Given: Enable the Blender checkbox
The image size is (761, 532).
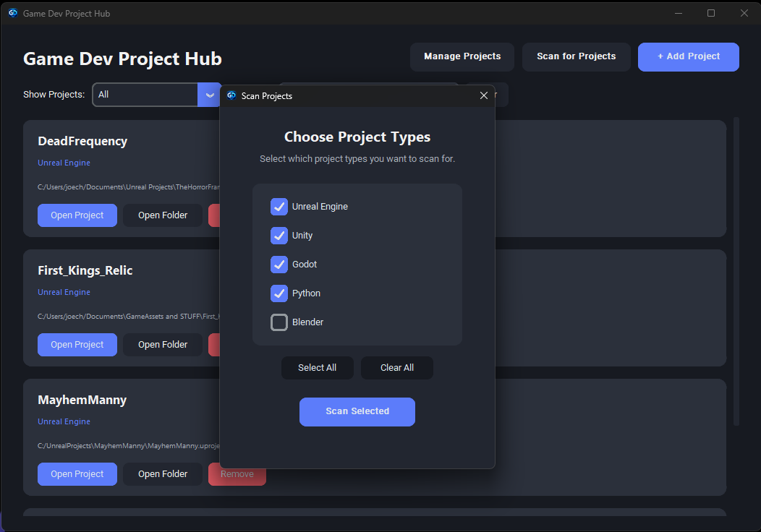Looking at the screenshot, I should (x=279, y=322).
